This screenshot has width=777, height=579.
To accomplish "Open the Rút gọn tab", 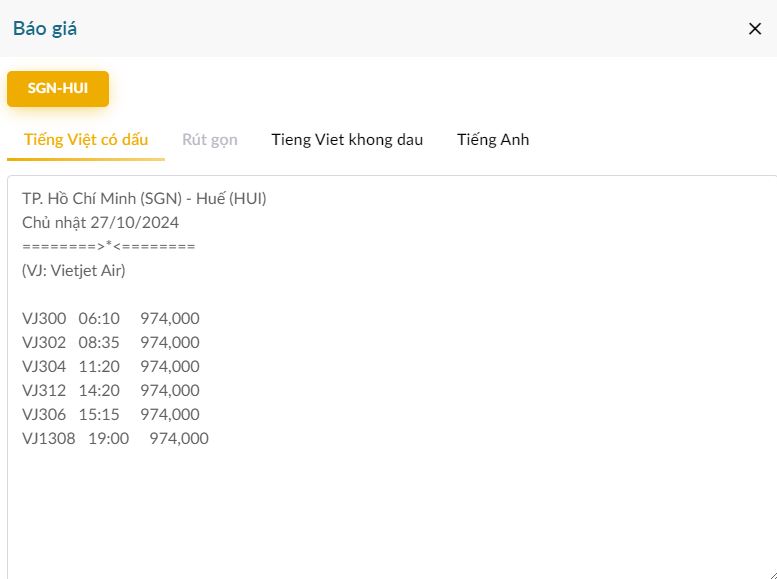I will point(210,139).
